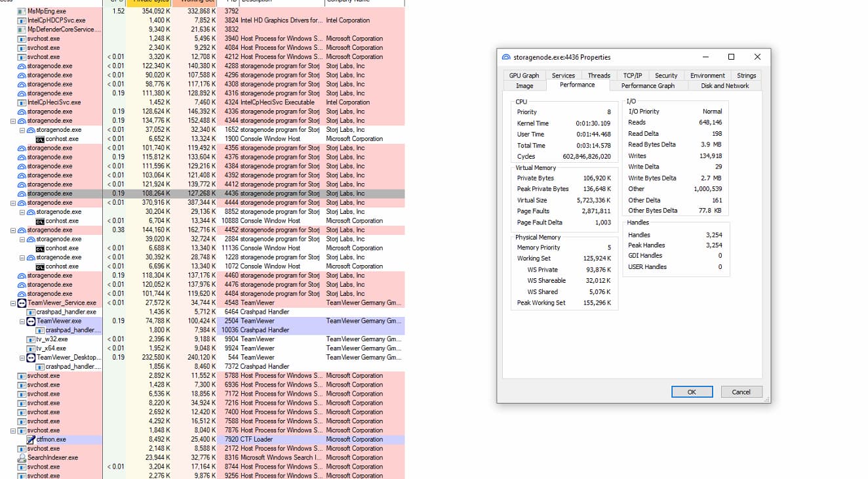Switch to the Security tab
868x479 pixels.
(x=666, y=75)
